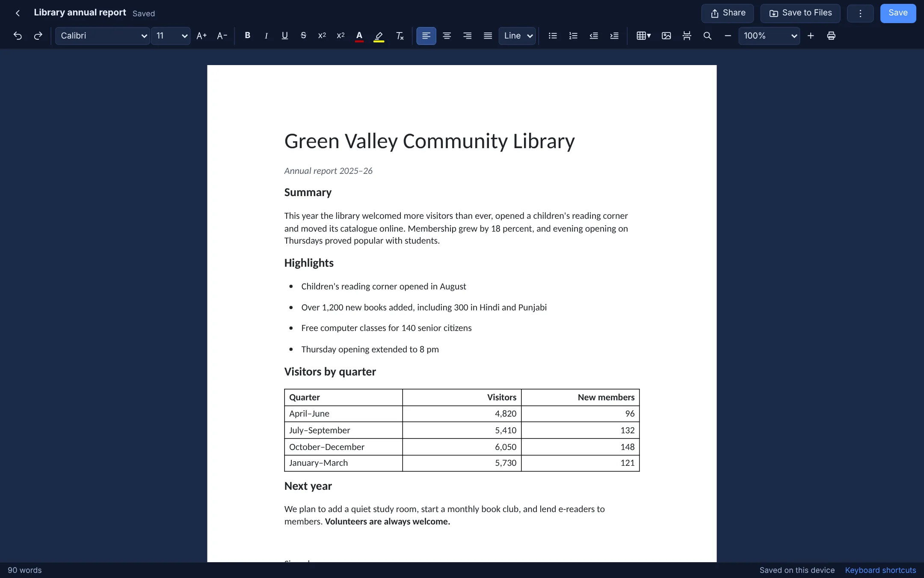Image resolution: width=924 pixels, height=578 pixels.
Task: Toggle italic formatting
Action: tap(266, 36)
